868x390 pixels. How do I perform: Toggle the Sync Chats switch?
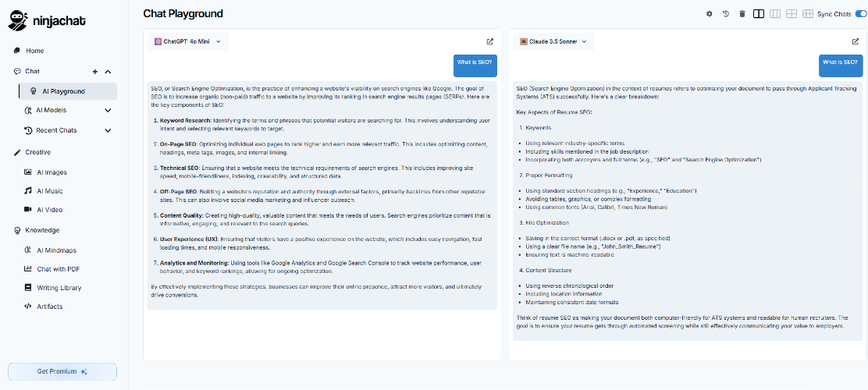pyautogui.click(x=861, y=14)
